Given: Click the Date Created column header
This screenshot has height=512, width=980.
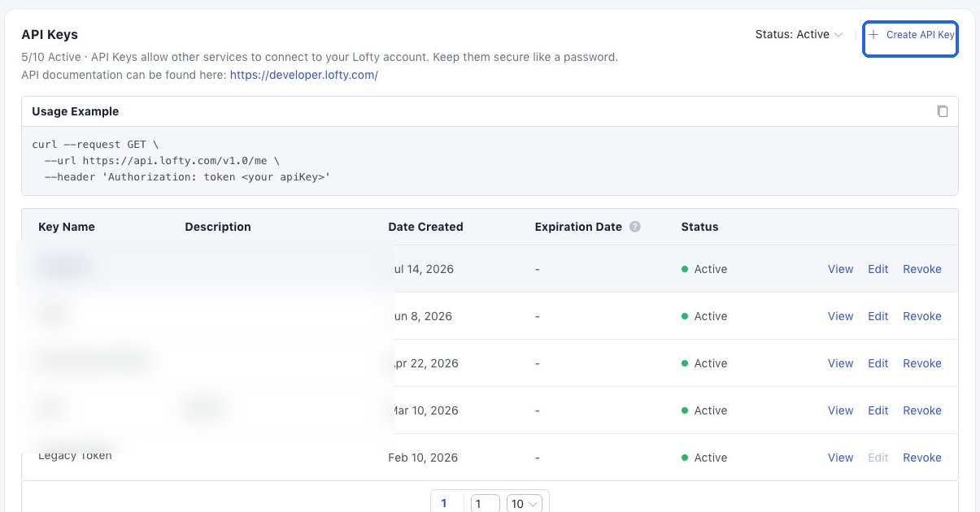Looking at the screenshot, I should [425, 227].
